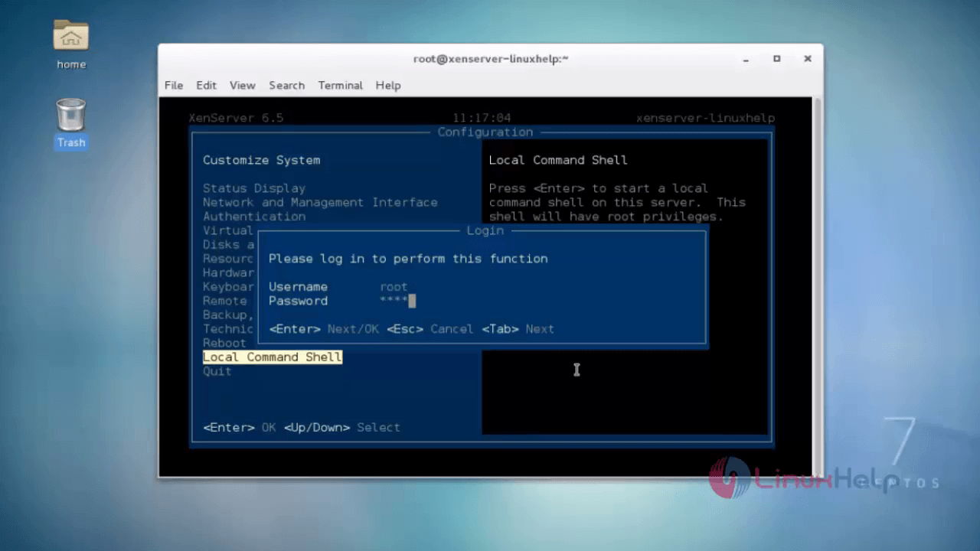Viewport: 980px width, 551px height.
Task: Minimize the terminal window
Action: click(746, 59)
